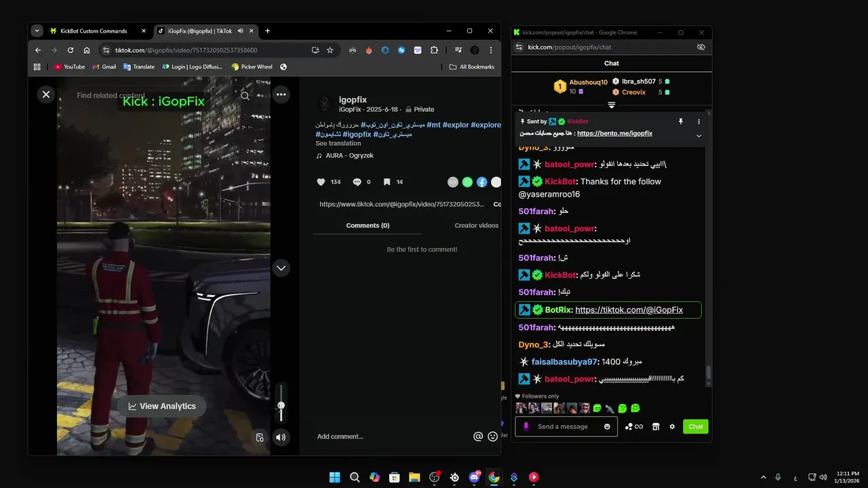Open View Analytics for the video
The image size is (868, 488).
(x=162, y=406)
